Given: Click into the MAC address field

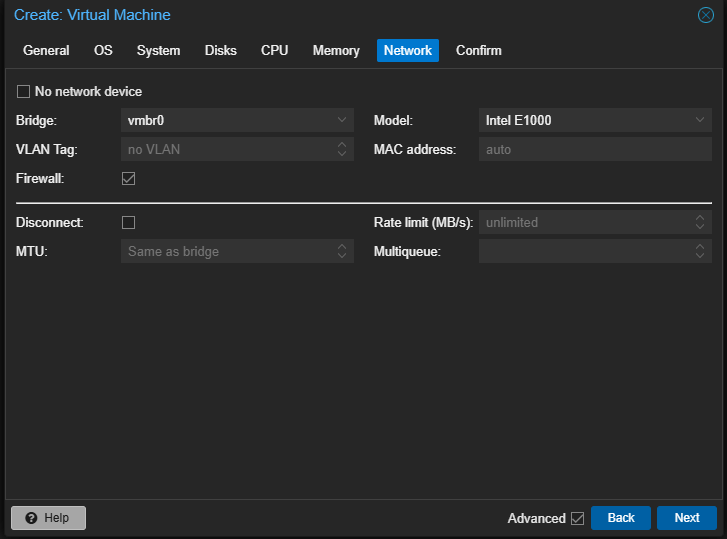Looking at the screenshot, I should coord(595,149).
